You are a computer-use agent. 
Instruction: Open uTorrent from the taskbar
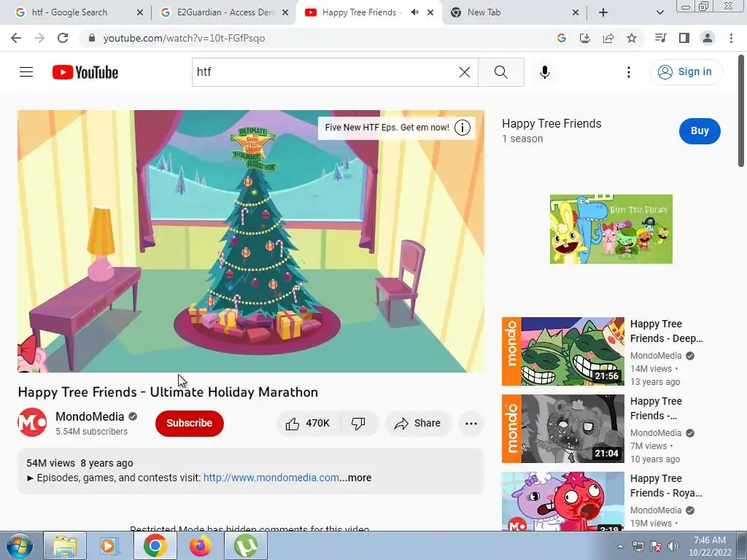click(246, 545)
